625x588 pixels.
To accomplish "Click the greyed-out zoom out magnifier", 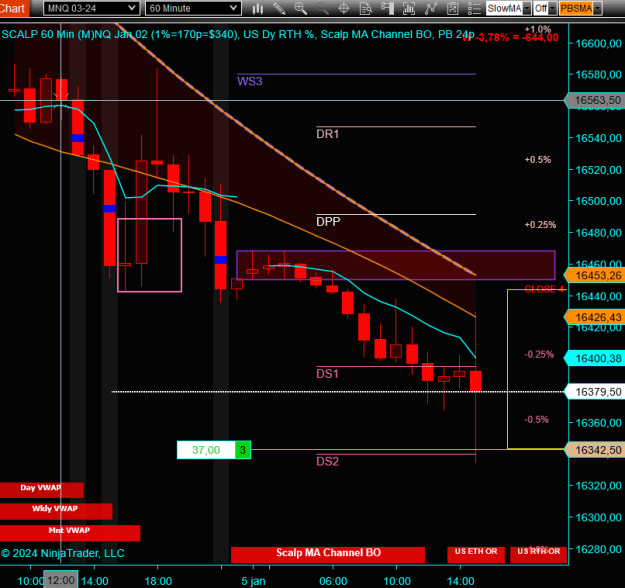I will click(322, 8).
